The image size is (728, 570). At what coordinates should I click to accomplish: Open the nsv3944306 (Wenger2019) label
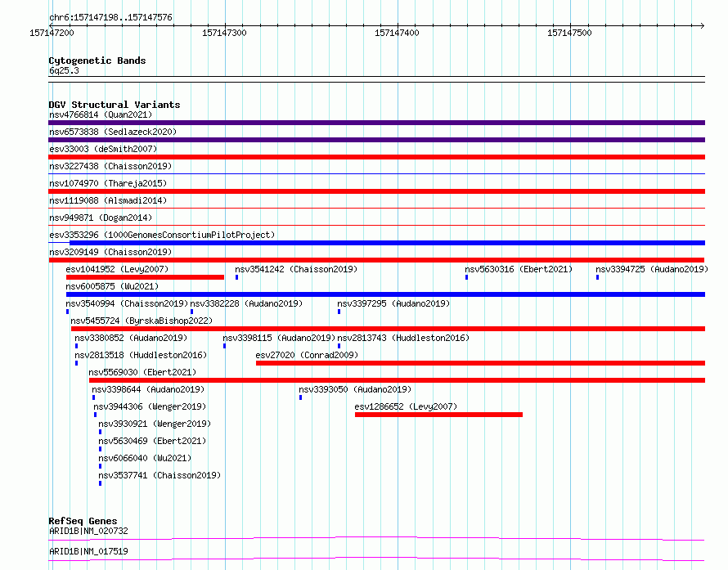click(150, 406)
